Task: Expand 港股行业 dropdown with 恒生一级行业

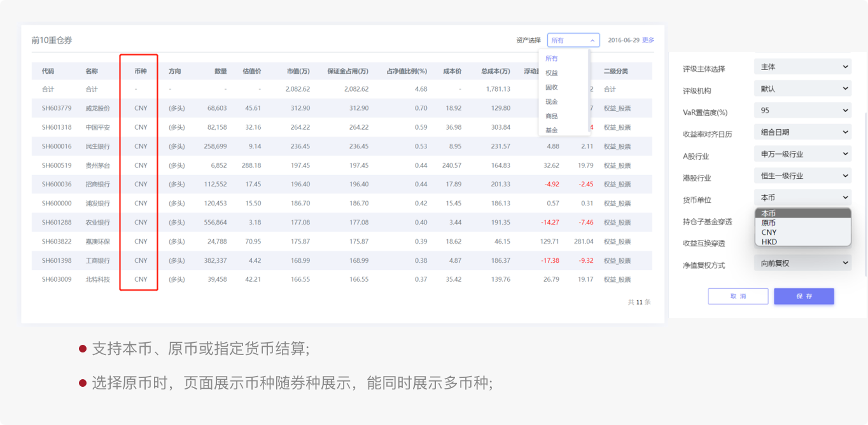Action: click(802, 176)
